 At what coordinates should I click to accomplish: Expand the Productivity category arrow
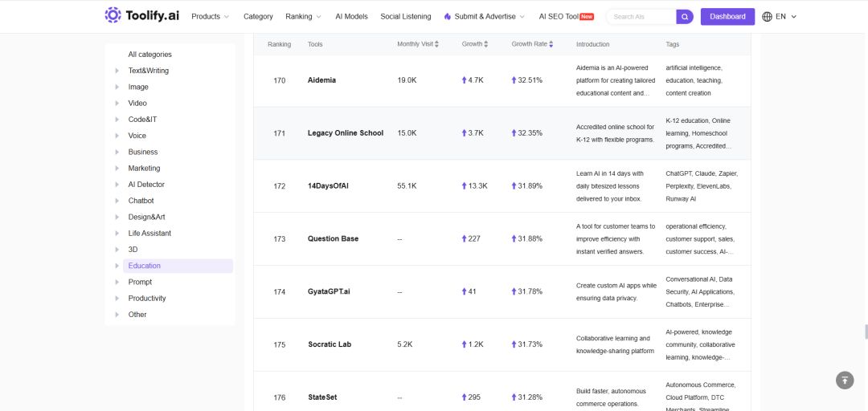click(x=117, y=298)
